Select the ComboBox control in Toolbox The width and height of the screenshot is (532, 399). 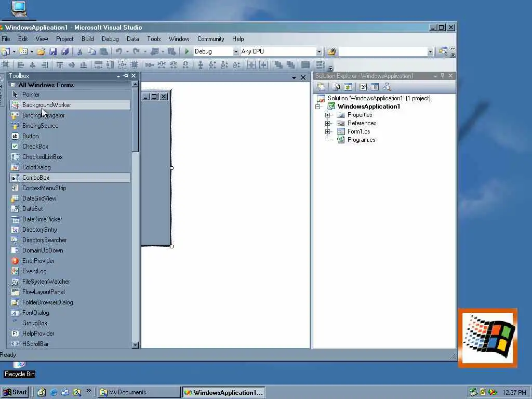[x=70, y=178]
